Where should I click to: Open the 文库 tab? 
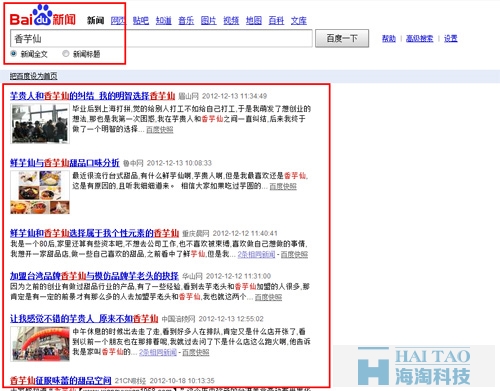click(x=299, y=21)
